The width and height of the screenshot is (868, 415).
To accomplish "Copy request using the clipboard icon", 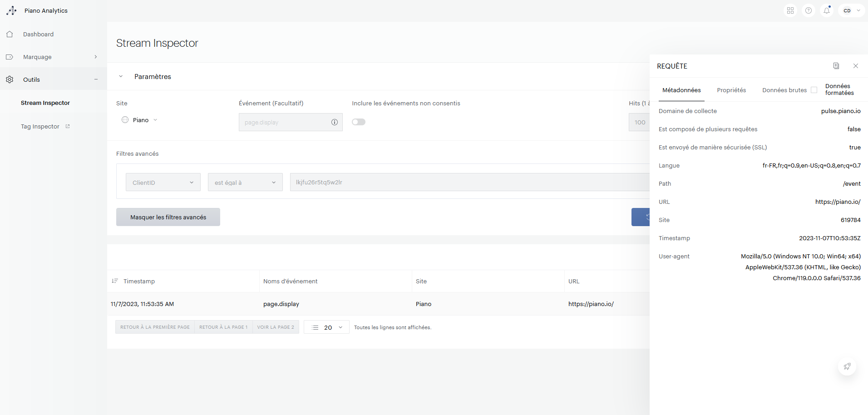I will tap(836, 66).
